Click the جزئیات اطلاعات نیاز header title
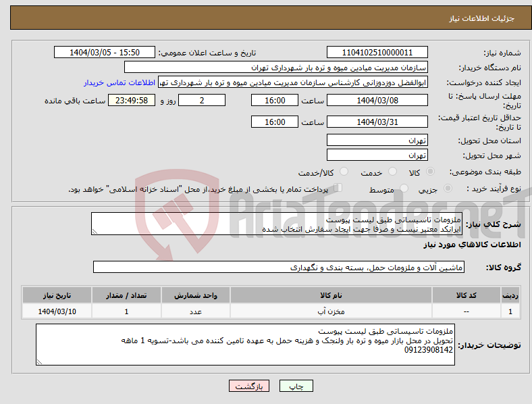532x404 pixels. click(x=482, y=18)
